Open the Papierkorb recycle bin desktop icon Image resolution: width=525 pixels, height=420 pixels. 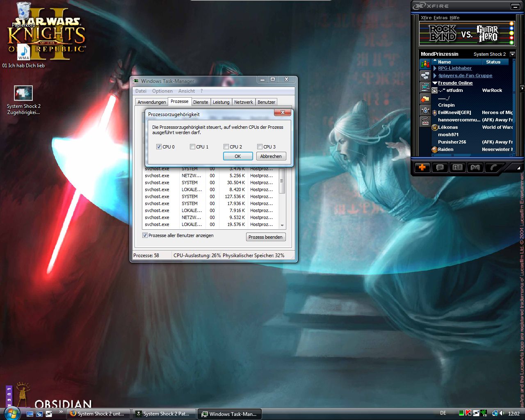coord(24,14)
